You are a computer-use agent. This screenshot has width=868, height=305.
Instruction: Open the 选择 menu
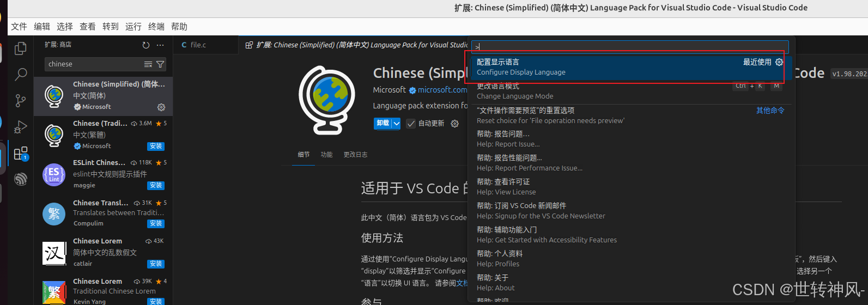[x=65, y=27]
